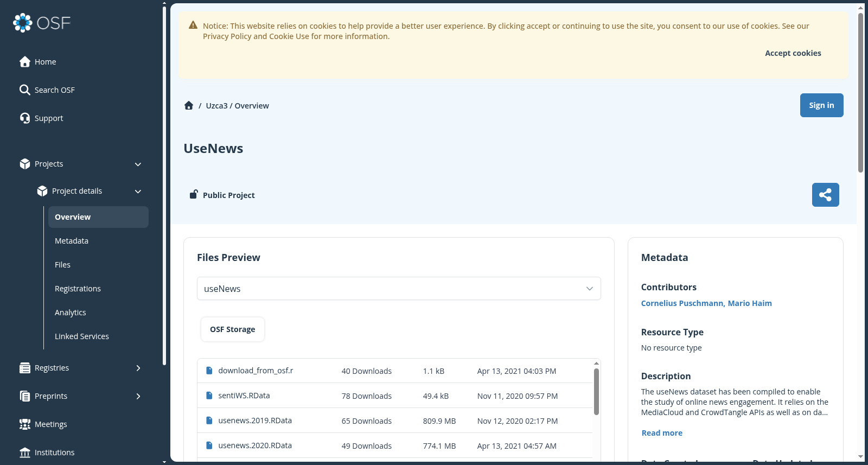Image resolution: width=868 pixels, height=465 pixels.
Task: Click the files list scroll-up arrow
Action: [x=596, y=364]
